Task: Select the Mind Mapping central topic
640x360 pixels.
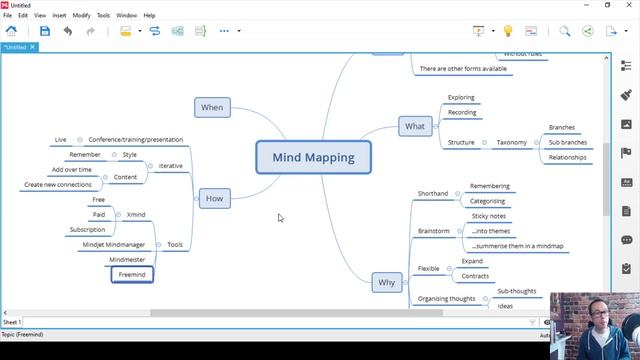Action: click(x=313, y=158)
